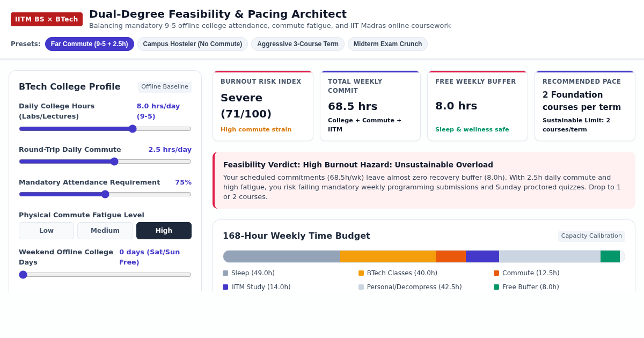644x338 pixels.
Task: Activate the Midterm Exam Crunch preset
Action: (387, 44)
